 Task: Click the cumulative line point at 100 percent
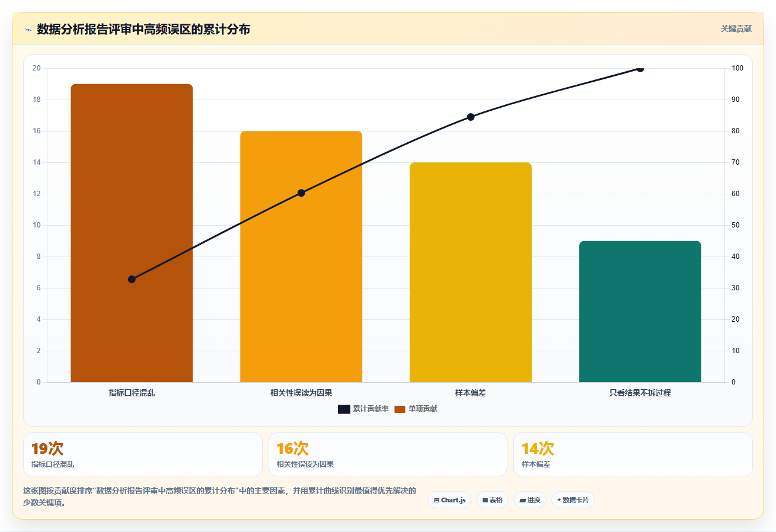[640, 68]
